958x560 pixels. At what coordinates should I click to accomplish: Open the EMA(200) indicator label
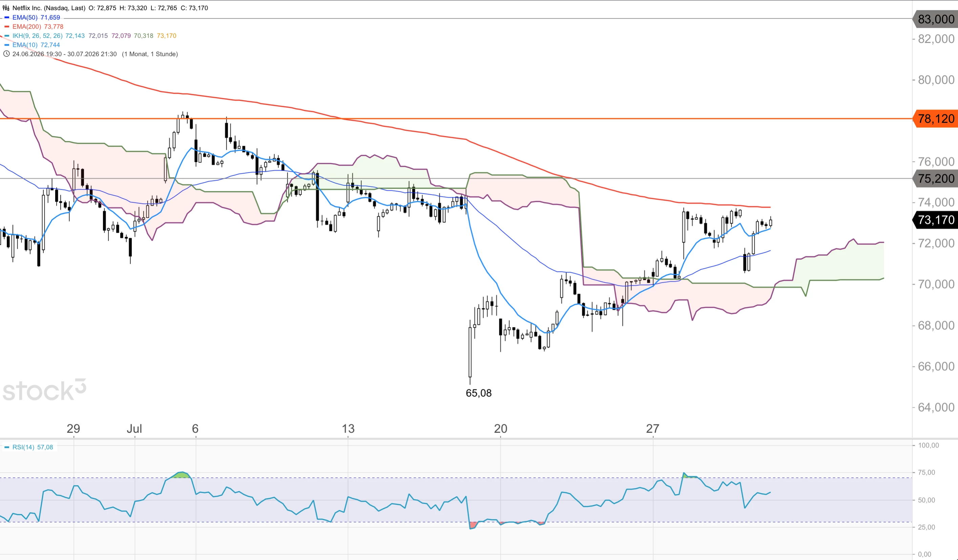pyautogui.click(x=27, y=27)
